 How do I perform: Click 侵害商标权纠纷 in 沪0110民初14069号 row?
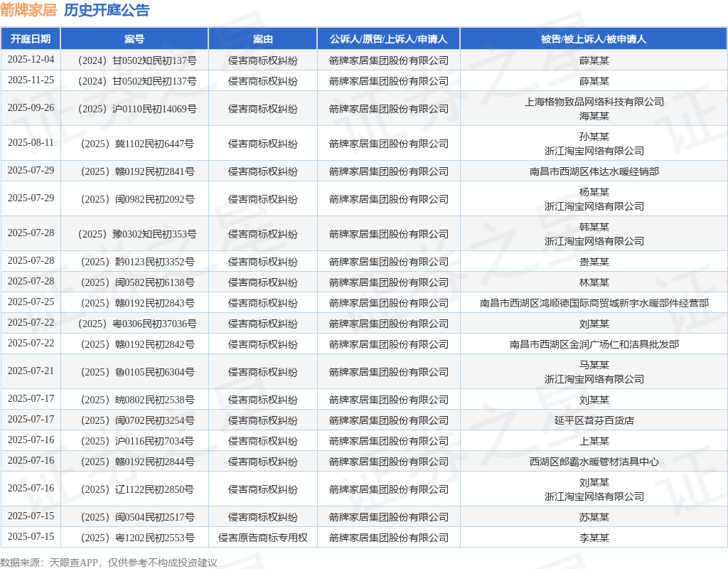coord(263,109)
